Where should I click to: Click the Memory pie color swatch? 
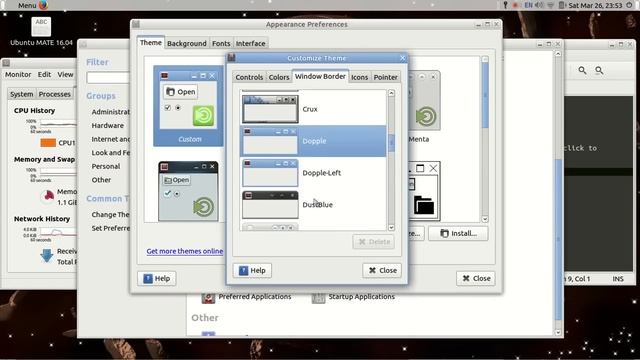pos(48,196)
